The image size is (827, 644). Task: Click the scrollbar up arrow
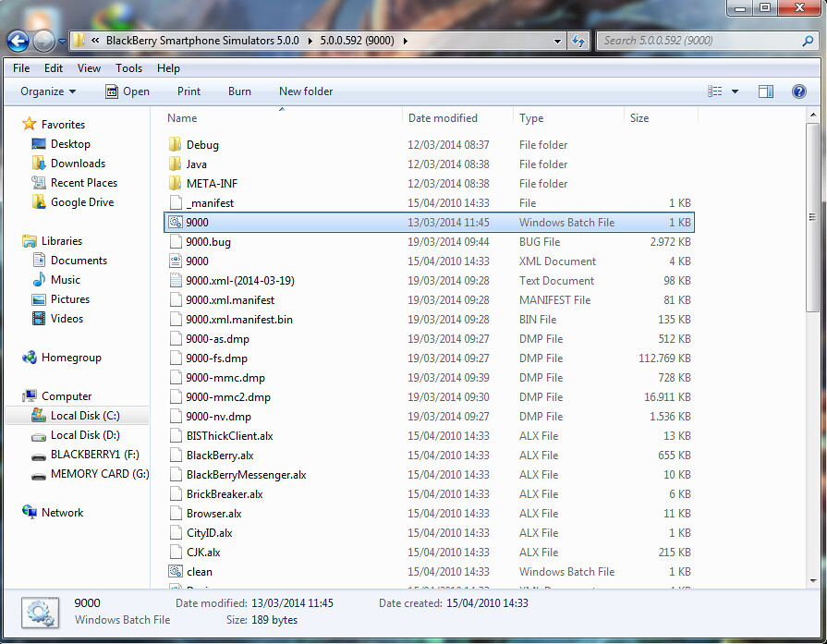click(812, 115)
